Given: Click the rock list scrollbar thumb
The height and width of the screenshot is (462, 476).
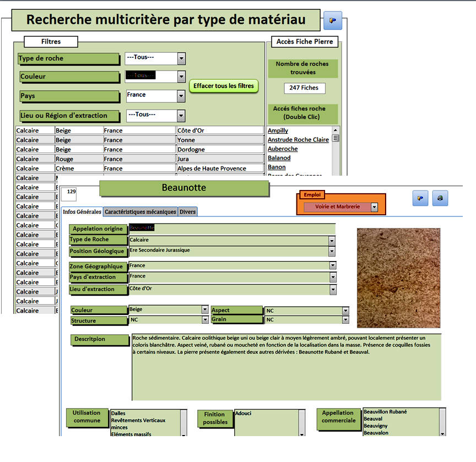Looking at the screenshot, I should [335, 138].
